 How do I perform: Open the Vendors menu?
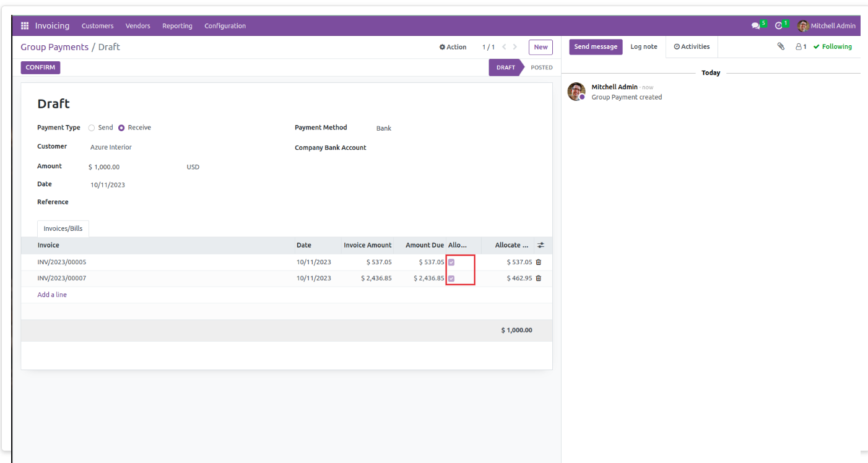pyautogui.click(x=138, y=26)
